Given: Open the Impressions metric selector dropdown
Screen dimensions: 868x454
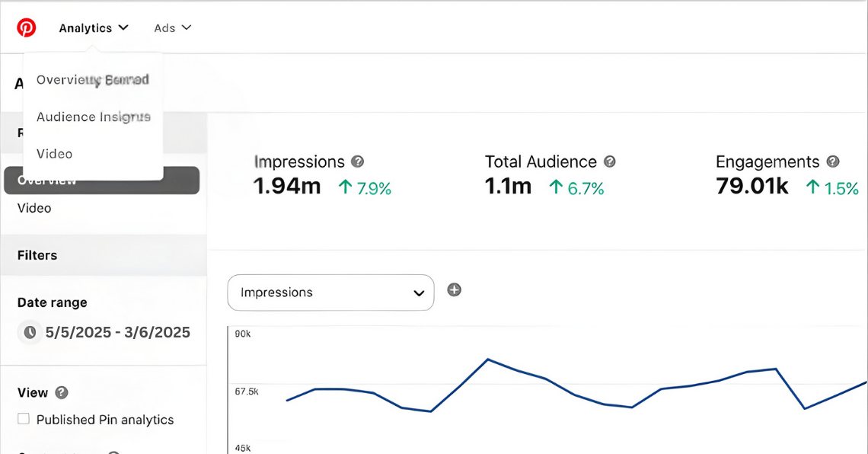Looking at the screenshot, I should 330,293.
